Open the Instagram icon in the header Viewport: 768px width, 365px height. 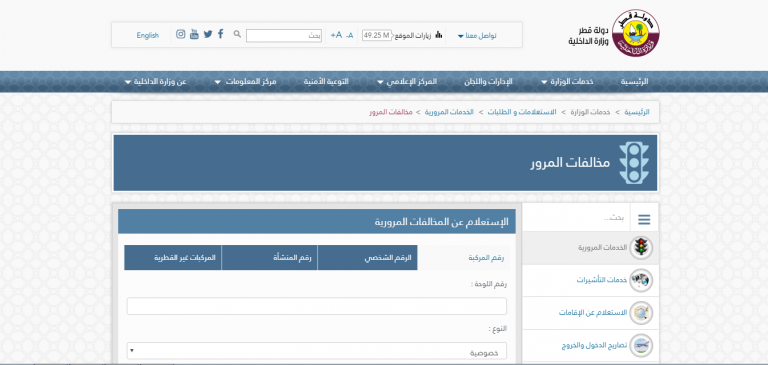(181, 34)
